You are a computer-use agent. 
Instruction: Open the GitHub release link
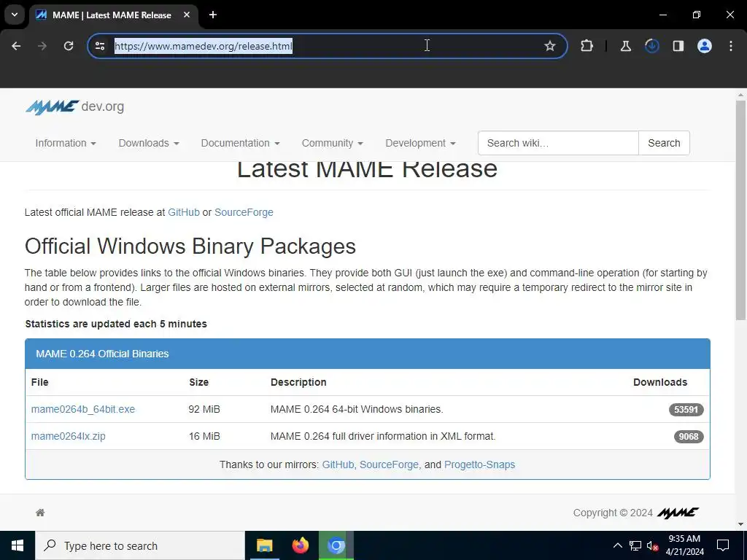click(183, 212)
